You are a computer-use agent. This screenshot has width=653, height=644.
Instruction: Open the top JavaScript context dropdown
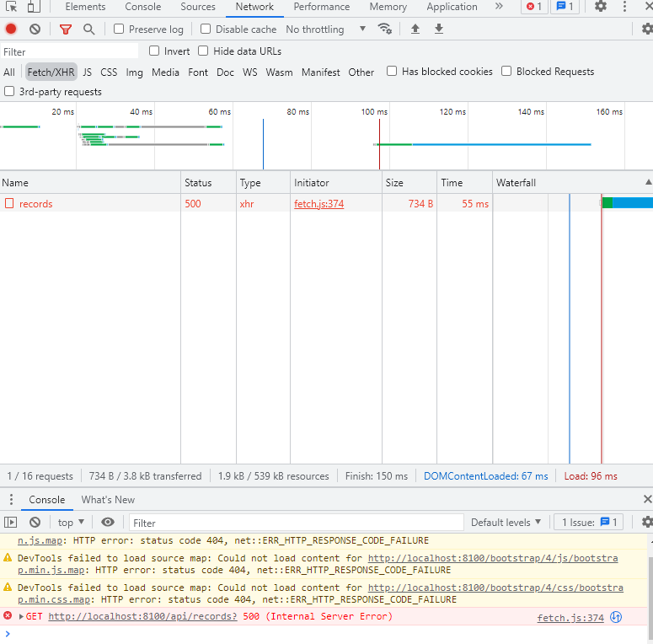(71, 523)
